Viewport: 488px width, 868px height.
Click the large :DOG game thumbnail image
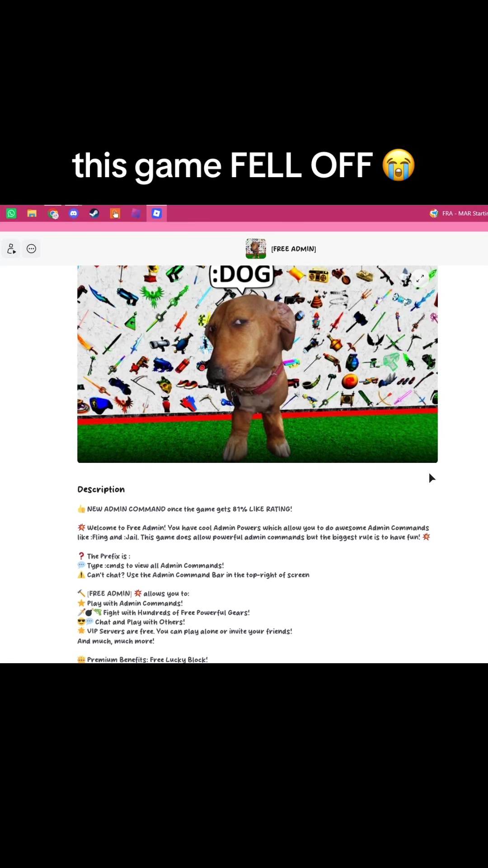[258, 364]
